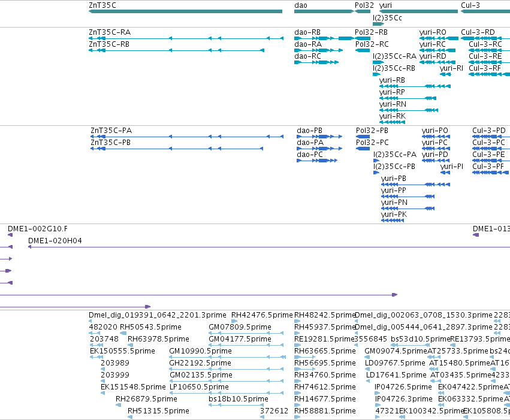The image size is (510, 420).
Task: Click the yuri-RI transcript label
Action: (451, 68)
